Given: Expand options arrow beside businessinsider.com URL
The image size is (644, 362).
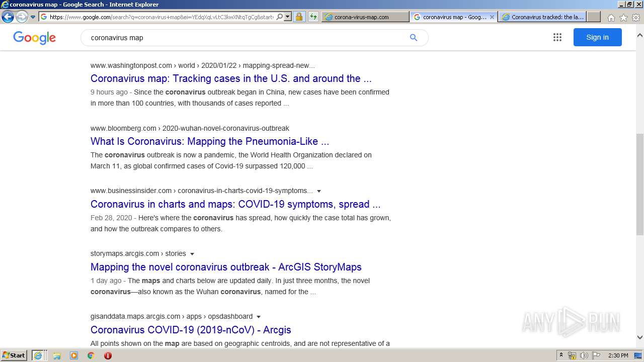Looking at the screenshot, I should pyautogui.click(x=319, y=191).
